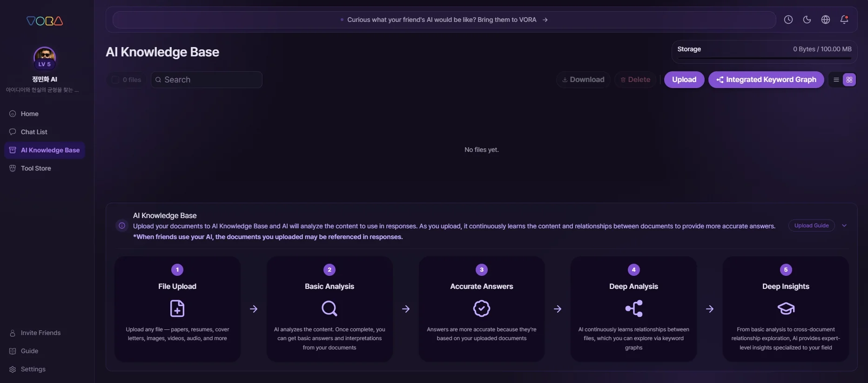Screen dimensions: 868x383
Task: Collapse the AI Knowledge Base info panel
Action: pyautogui.click(x=844, y=226)
